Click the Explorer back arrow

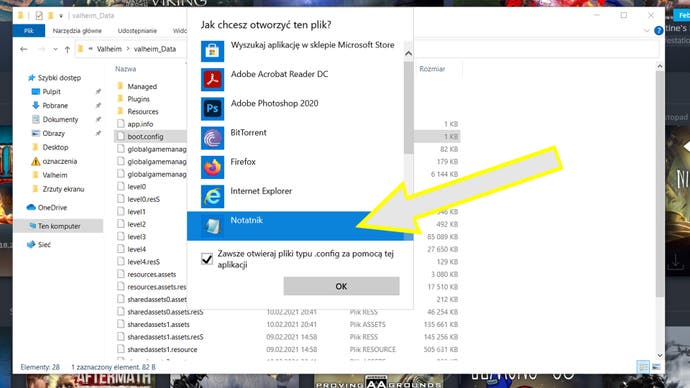(x=24, y=49)
